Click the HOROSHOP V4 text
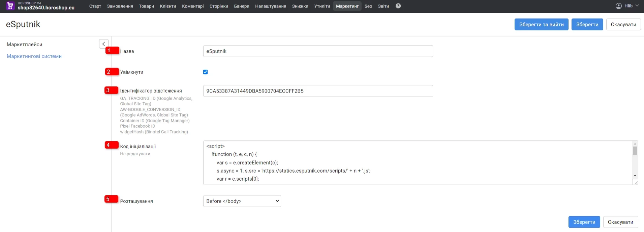Viewport: 644px width, 232px height. 29,3
